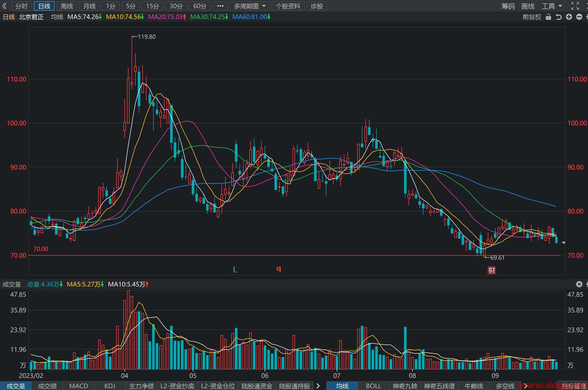Select the 1分 period tab
The height and width of the screenshot is (390, 588).
point(111,6)
